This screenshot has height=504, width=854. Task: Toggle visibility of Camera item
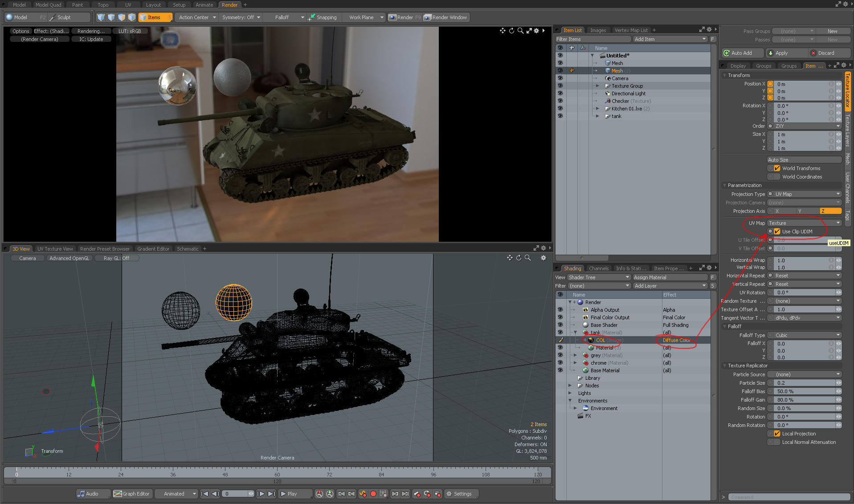click(560, 78)
